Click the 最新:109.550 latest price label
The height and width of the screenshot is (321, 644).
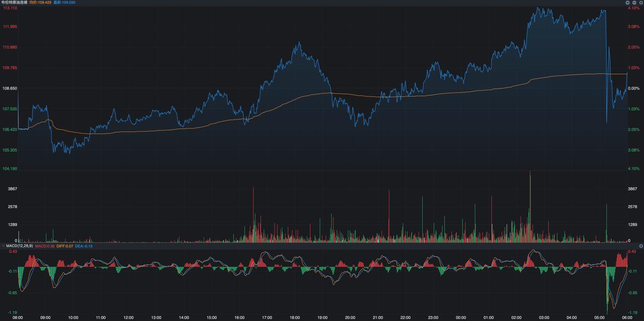64,3
